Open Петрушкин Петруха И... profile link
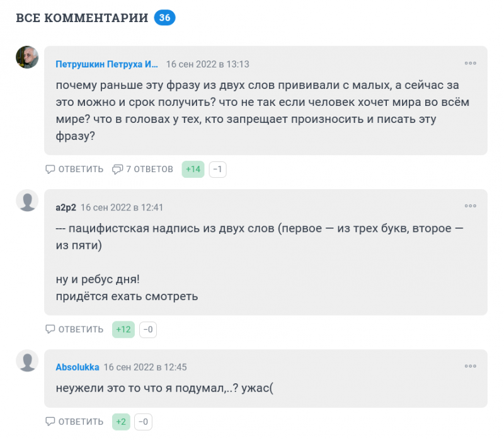Viewport: 504px width, 440px height. point(107,64)
